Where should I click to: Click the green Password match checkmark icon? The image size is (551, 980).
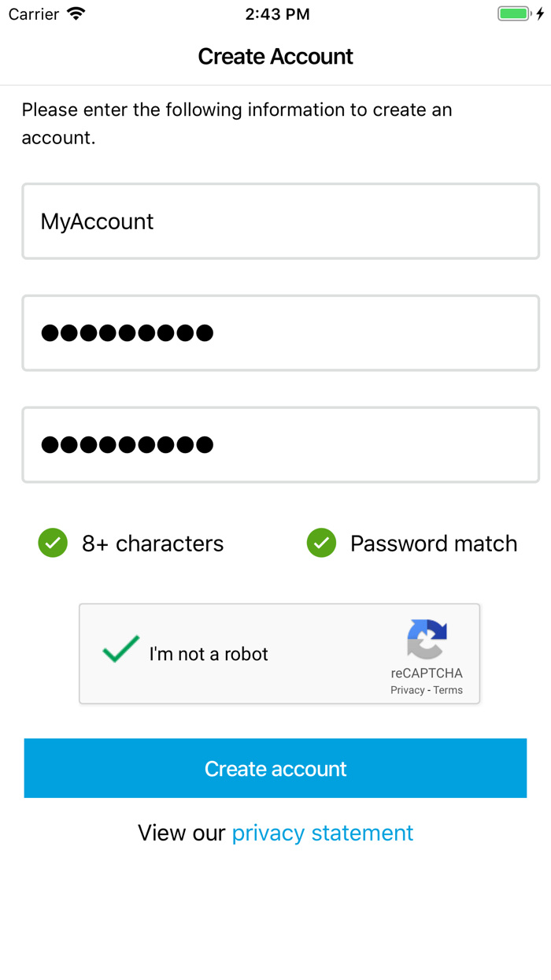(321, 543)
